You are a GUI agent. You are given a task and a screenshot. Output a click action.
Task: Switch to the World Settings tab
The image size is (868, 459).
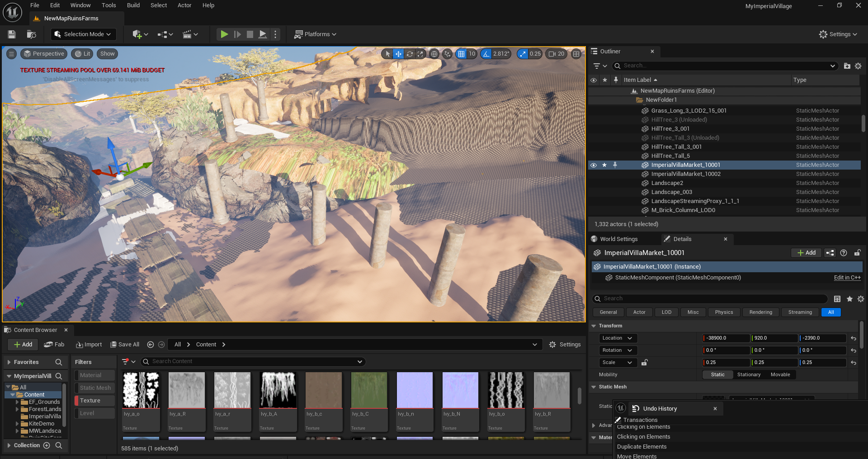point(618,239)
